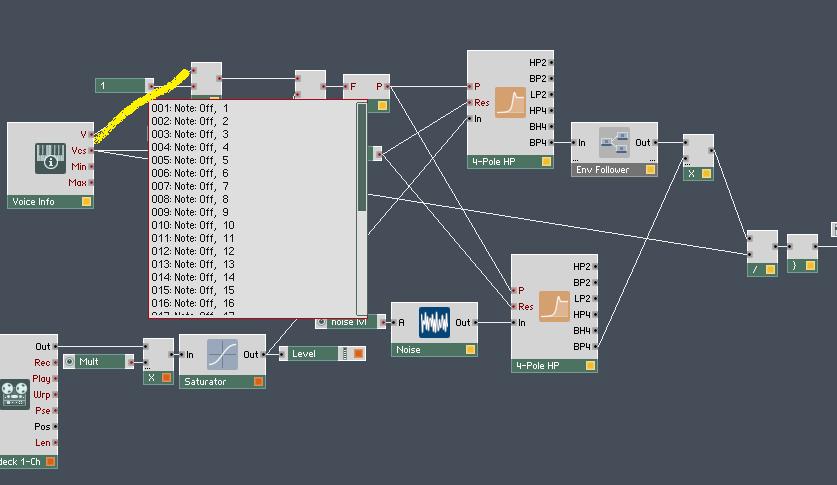Toggle the Noise module yellow status square
The width and height of the screenshot is (837, 485).
click(470, 349)
